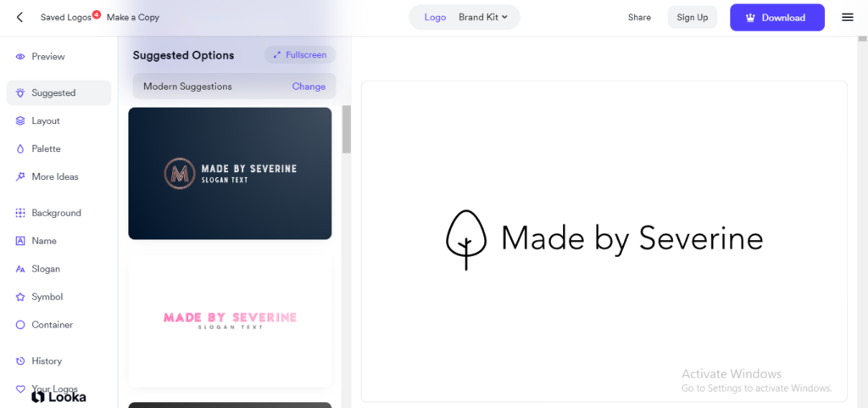Open the hamburger menu icon
Screen dimensions: 868x408
847,17
